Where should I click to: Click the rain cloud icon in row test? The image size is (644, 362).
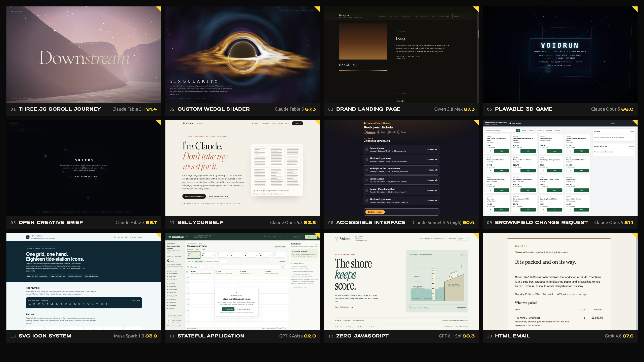pos(43,304)
